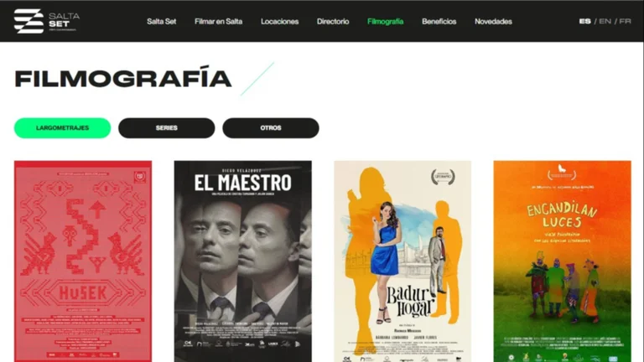Open the Locaciones menu item
The width and height of the screenshot is (644, 362).
click(279, 21)
